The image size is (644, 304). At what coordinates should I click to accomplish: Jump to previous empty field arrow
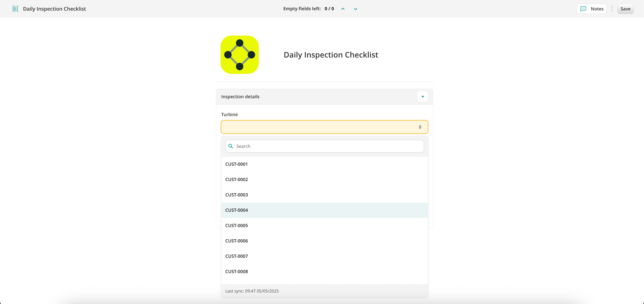tap(343, 9)
